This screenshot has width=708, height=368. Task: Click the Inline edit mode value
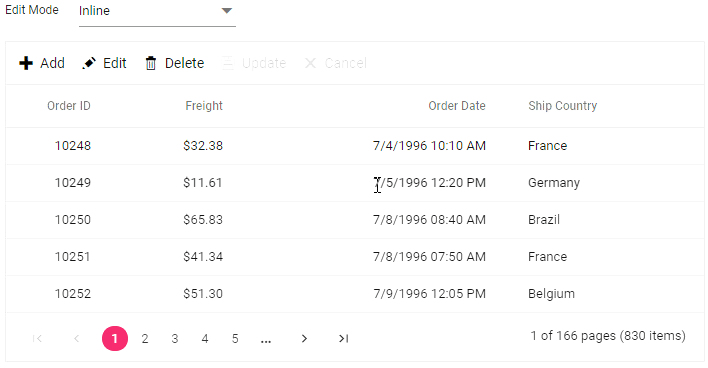(94, 10)
